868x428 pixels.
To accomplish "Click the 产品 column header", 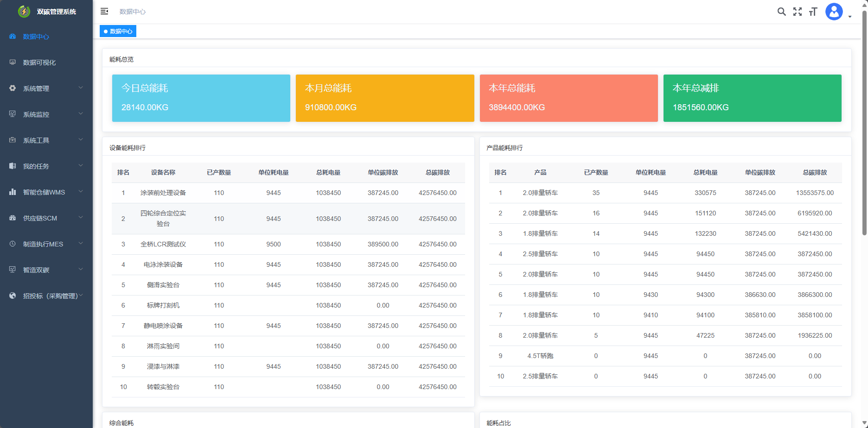I will pyautogui.click(x=540, y=172).
